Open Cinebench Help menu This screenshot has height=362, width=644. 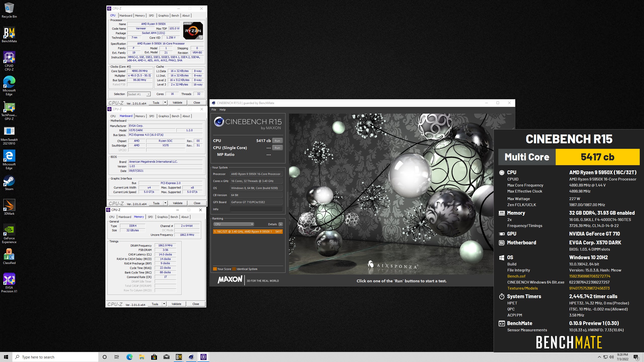coord(223,110)
